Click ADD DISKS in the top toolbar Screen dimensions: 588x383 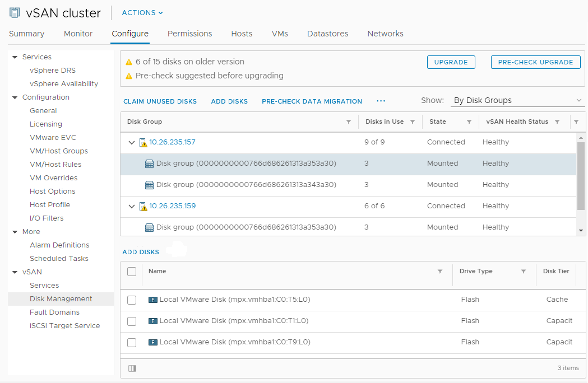point(229,101)
